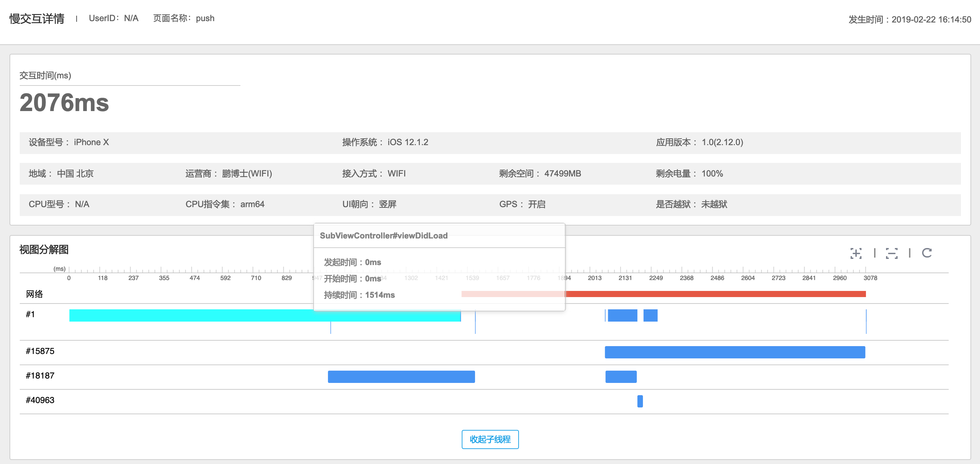
Task: Click the 发生时间 timestamp in header
Action: 910,19
